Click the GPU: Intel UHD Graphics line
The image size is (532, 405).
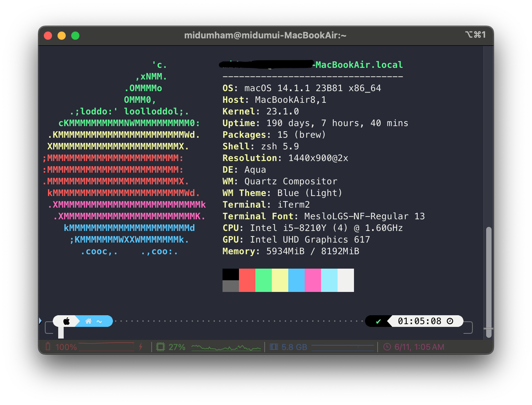[296, 240]
